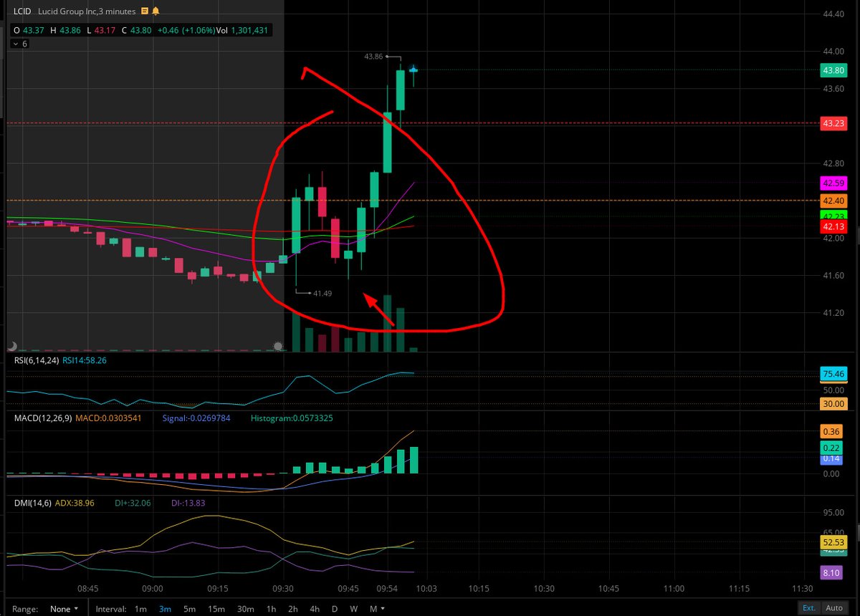Set the interval to 2h
This screenshot has height=616, width=860.
(x=293, y=609)
